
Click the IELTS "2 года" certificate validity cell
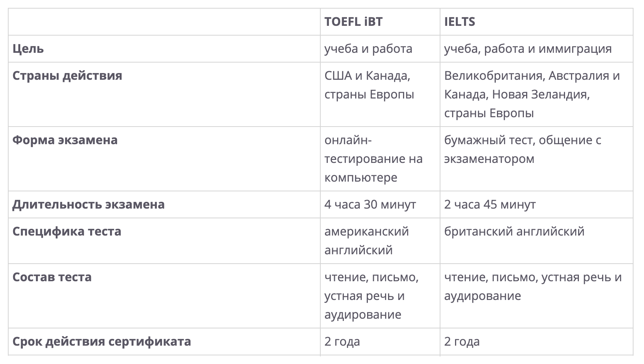coord(462,342)
